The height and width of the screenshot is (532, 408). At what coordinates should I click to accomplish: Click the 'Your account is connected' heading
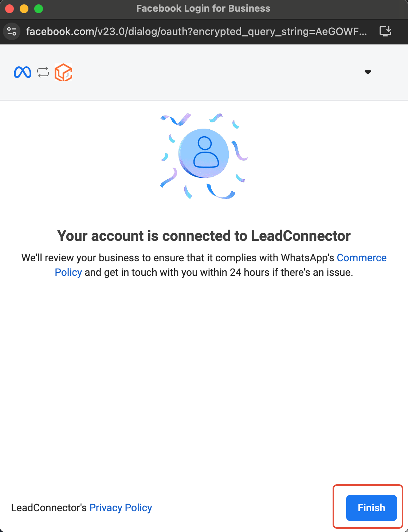pos(204,236)
